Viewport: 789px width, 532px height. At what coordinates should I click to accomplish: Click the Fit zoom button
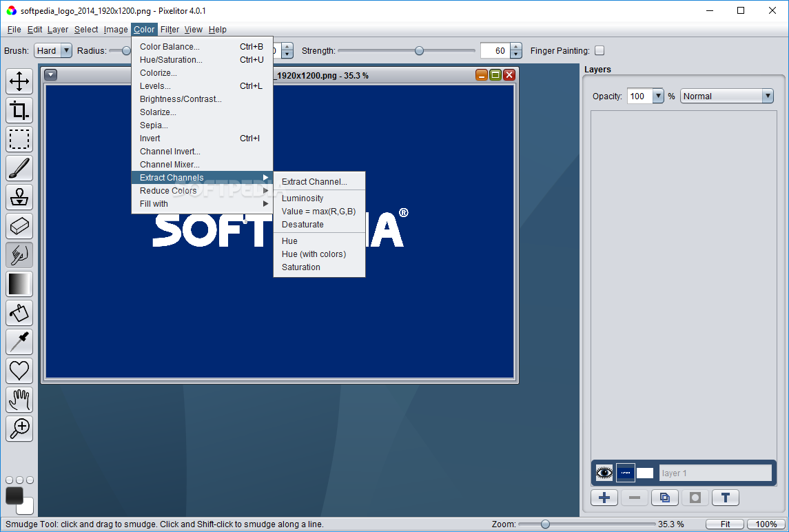click(x=725, y=524)
